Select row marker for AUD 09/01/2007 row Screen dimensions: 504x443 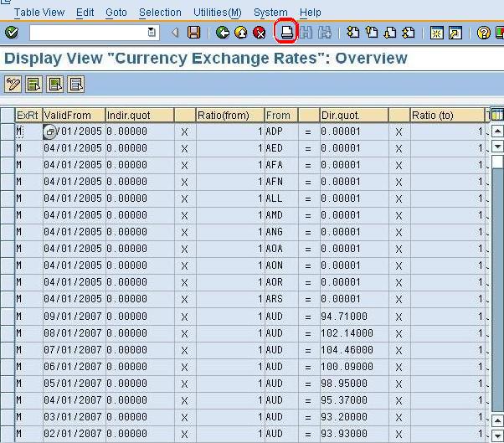(x=8, y=317)
